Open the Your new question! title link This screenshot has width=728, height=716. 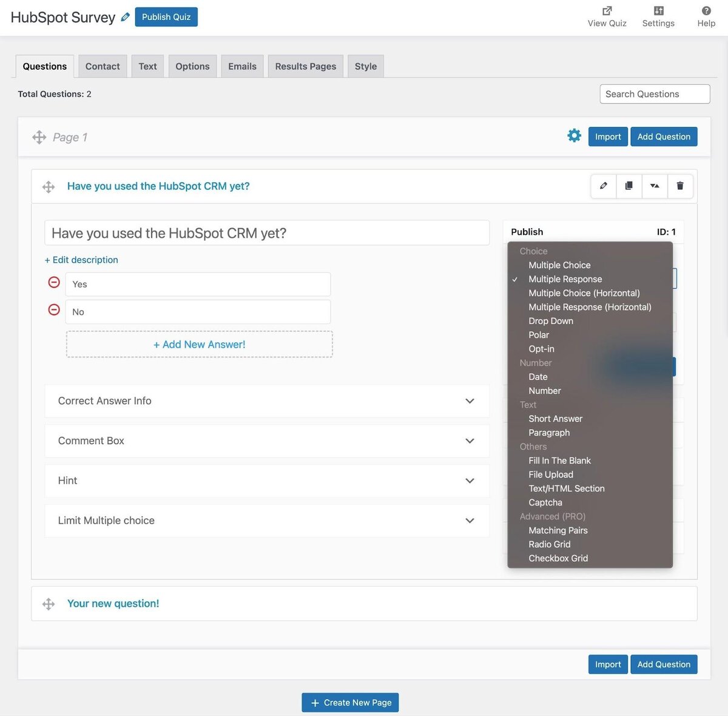[113, 604]
